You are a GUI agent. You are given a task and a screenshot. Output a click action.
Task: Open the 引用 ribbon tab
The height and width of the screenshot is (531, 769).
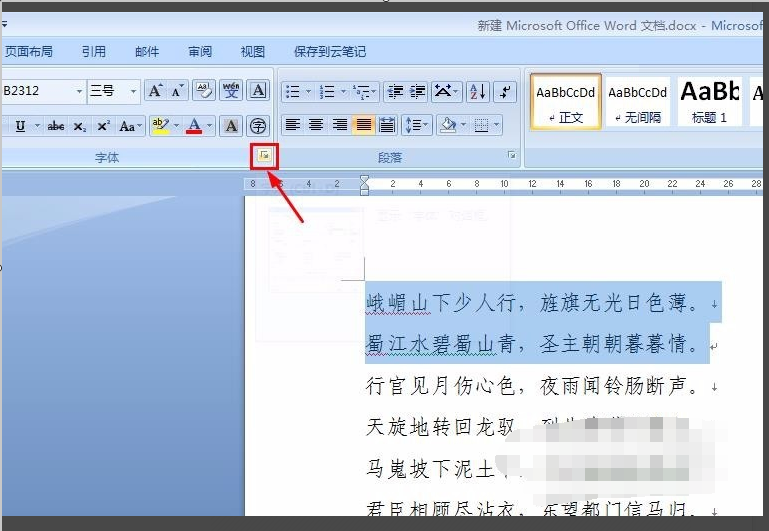click(94, 51)
